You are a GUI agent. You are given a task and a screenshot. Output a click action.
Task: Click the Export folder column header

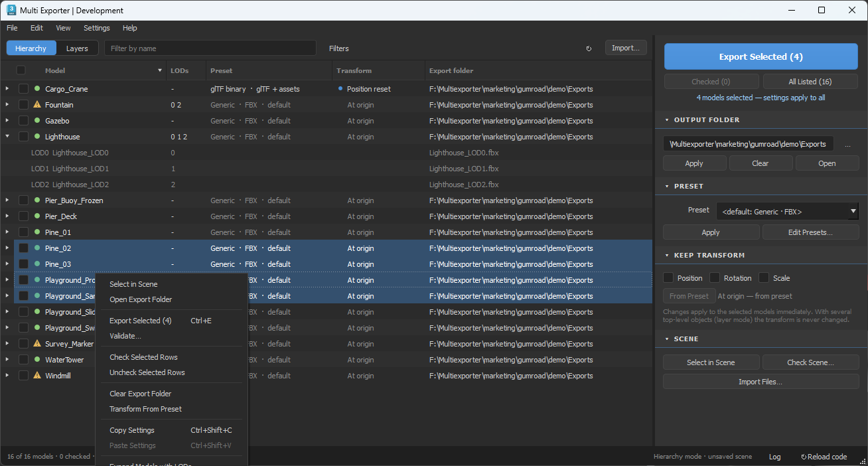538,70
